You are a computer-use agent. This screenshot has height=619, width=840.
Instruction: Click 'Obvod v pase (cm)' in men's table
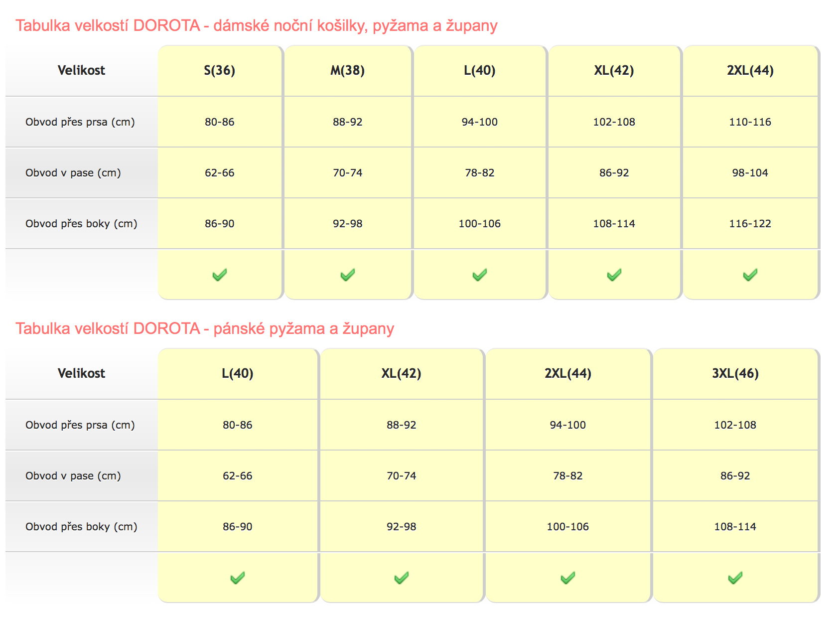click(x=73, y=476)
